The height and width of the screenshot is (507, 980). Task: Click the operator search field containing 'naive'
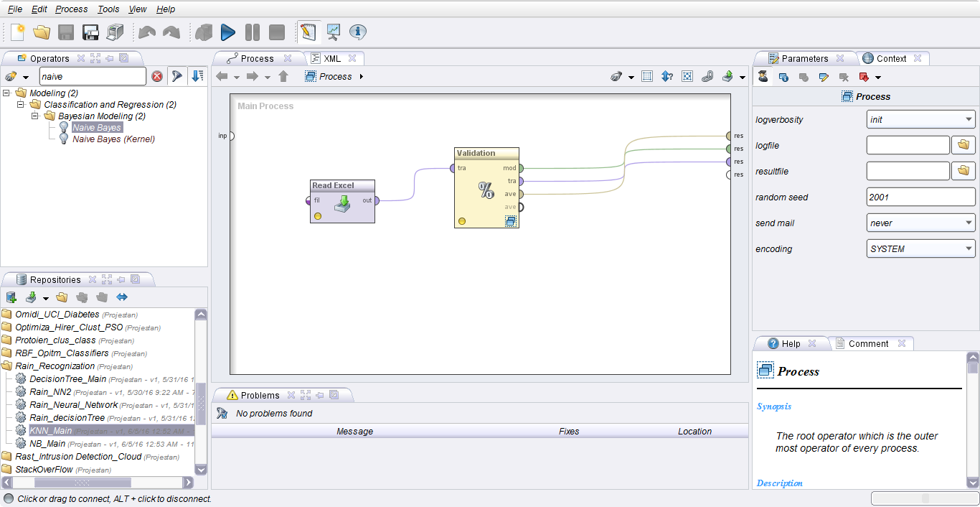(93, 76)
